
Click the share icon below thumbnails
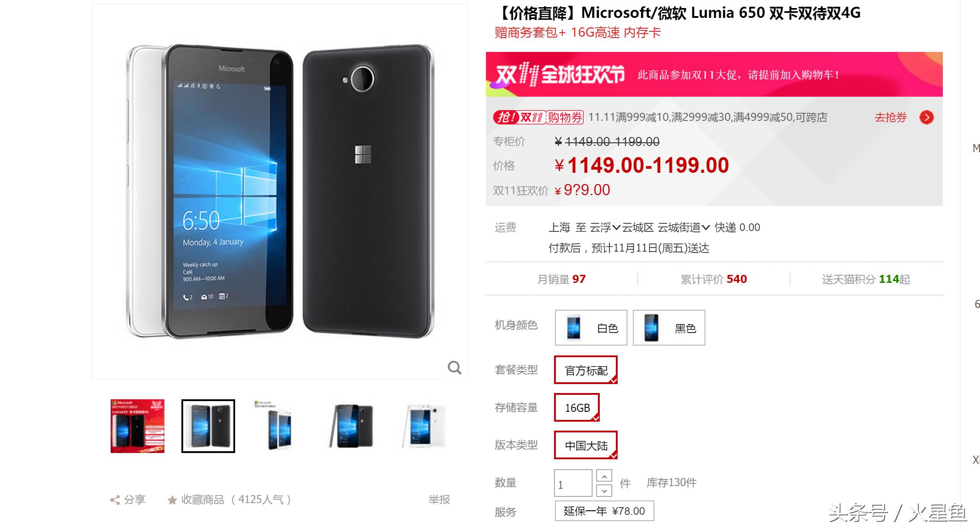click(115, 500)
